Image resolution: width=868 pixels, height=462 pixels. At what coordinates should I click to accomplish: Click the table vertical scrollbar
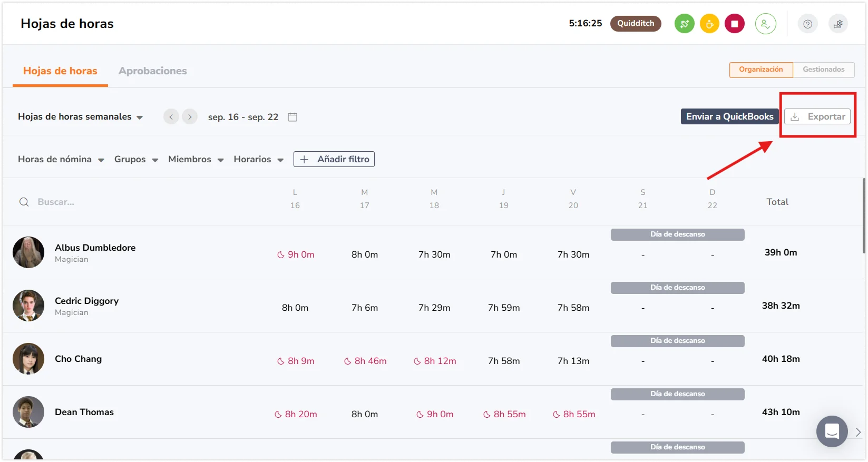[x=864, y=216]
